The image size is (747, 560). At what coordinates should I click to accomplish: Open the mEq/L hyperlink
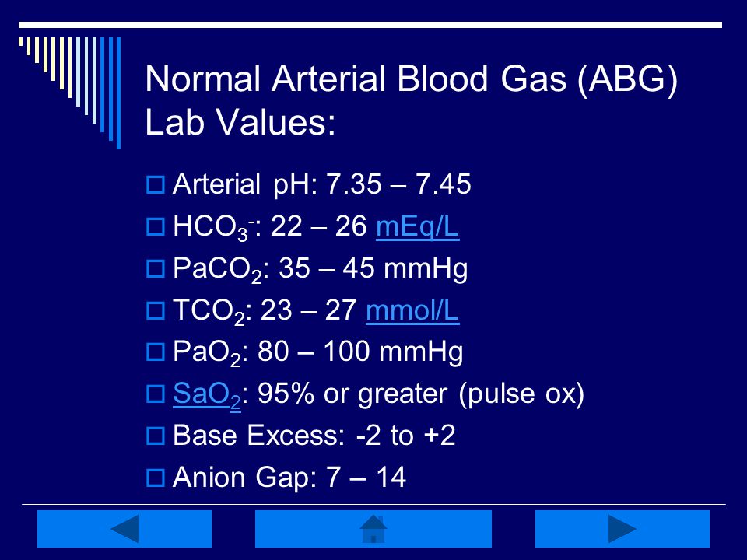click(417, 226)
